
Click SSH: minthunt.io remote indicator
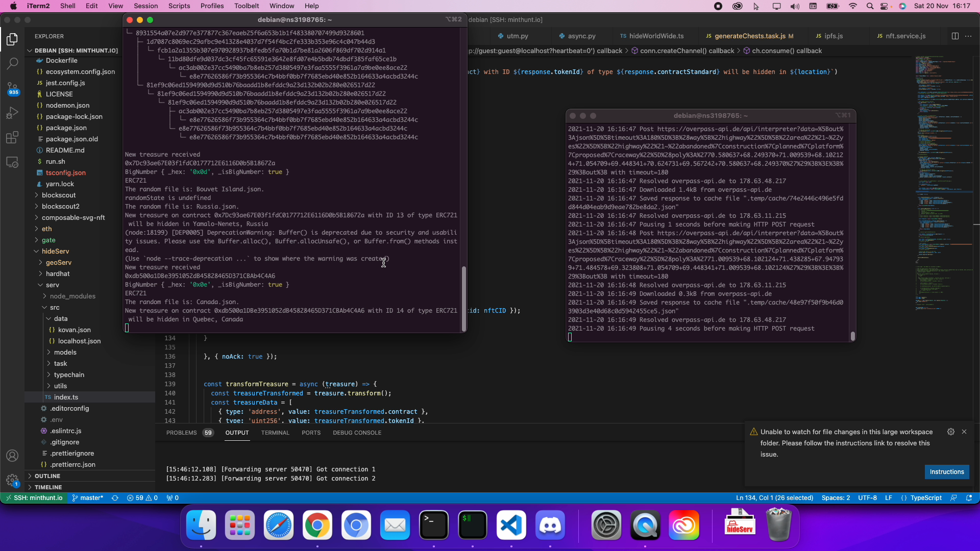coord(34,498)
